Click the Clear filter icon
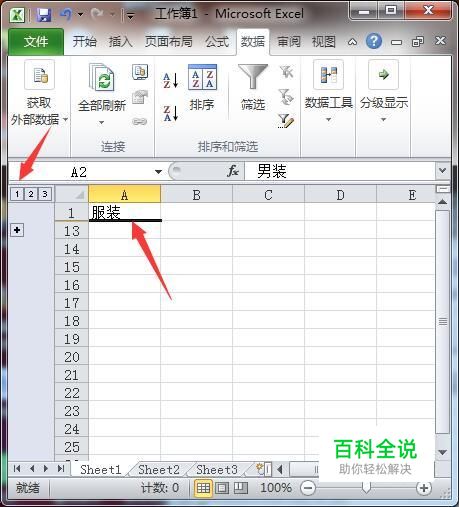The image size is (459, 507). point(286,72)
